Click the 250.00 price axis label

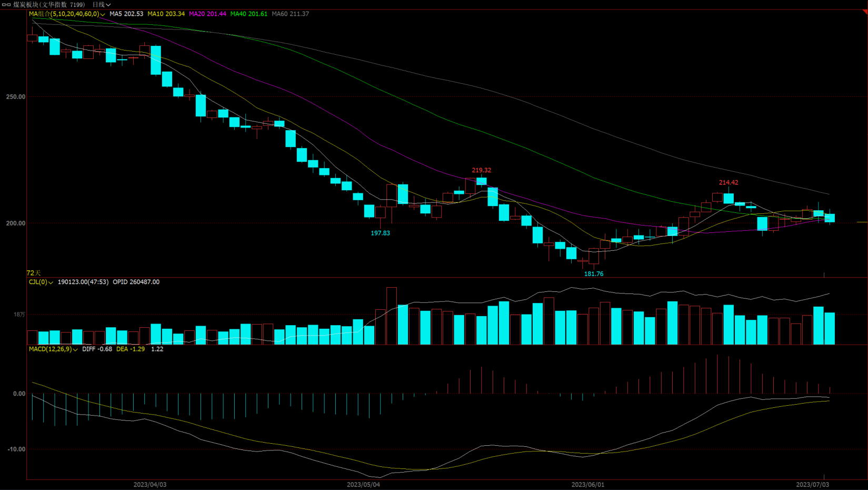(16, 97)
